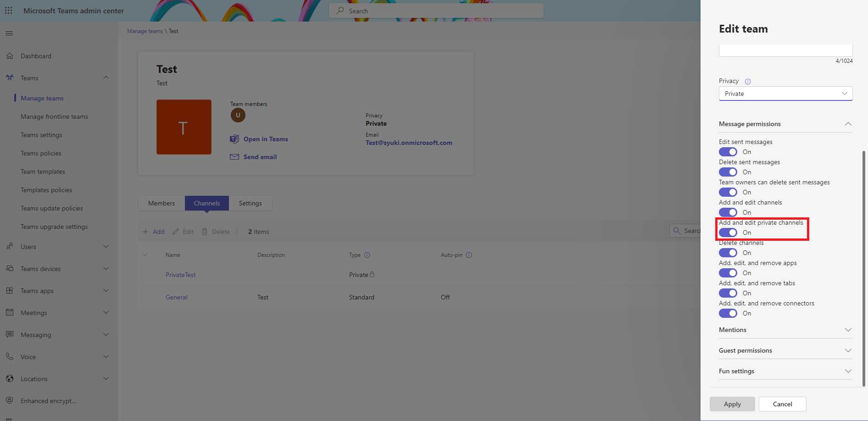This screenshot has height=421, width=868.
Task: Click the channel list search magnifier icon
Action: click(677, 231)
